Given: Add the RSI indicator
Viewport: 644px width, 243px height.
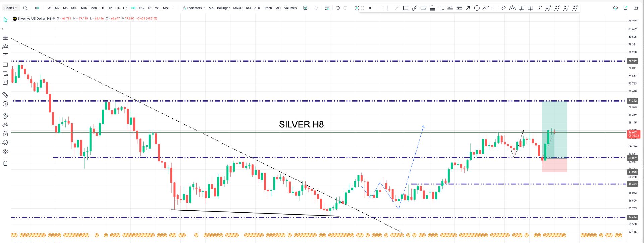Looking at the screenshot, I should 248,8.
